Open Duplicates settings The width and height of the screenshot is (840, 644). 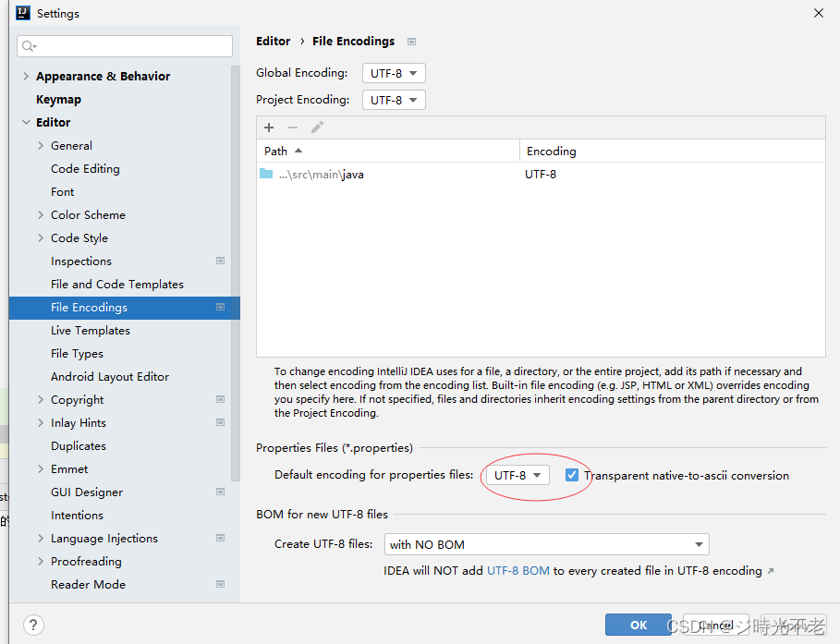coord(79,445)
